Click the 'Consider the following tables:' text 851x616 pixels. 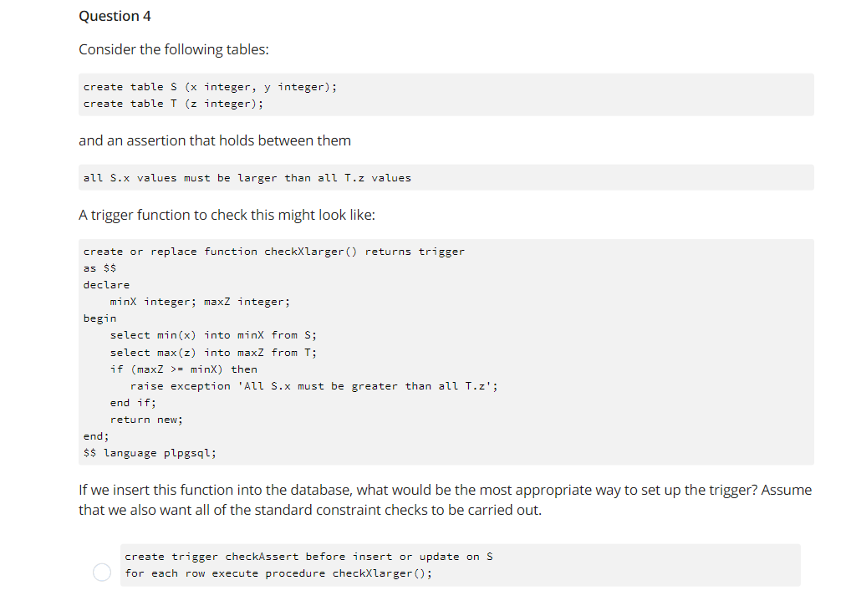point(174,49)
